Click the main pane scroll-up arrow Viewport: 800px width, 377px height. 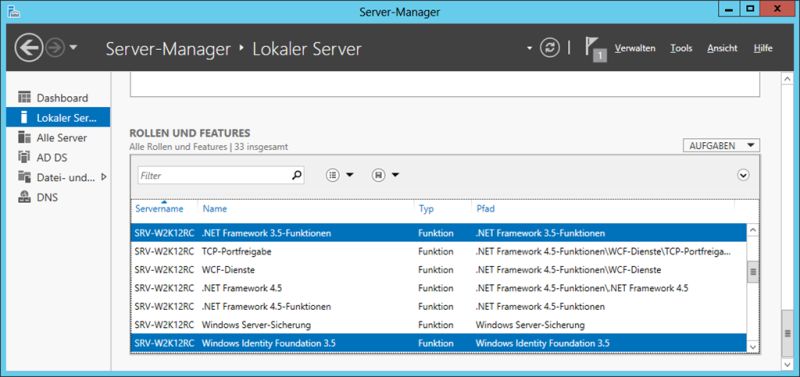(788, 79)
